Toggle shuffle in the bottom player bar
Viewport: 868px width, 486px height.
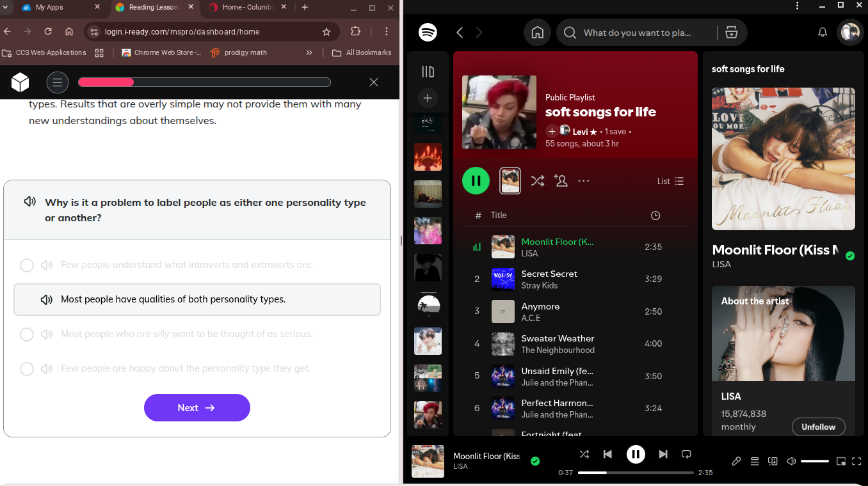[x=584, y=454]
